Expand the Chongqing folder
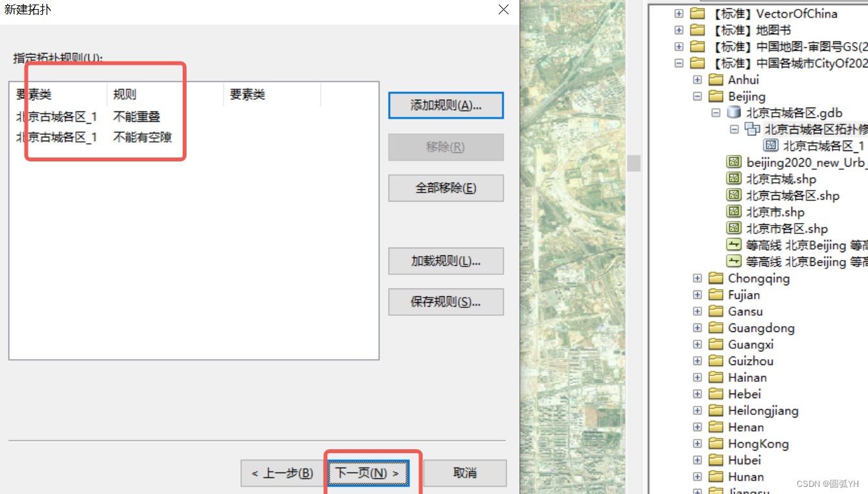 pyautogui.click(x=697, y=278)
